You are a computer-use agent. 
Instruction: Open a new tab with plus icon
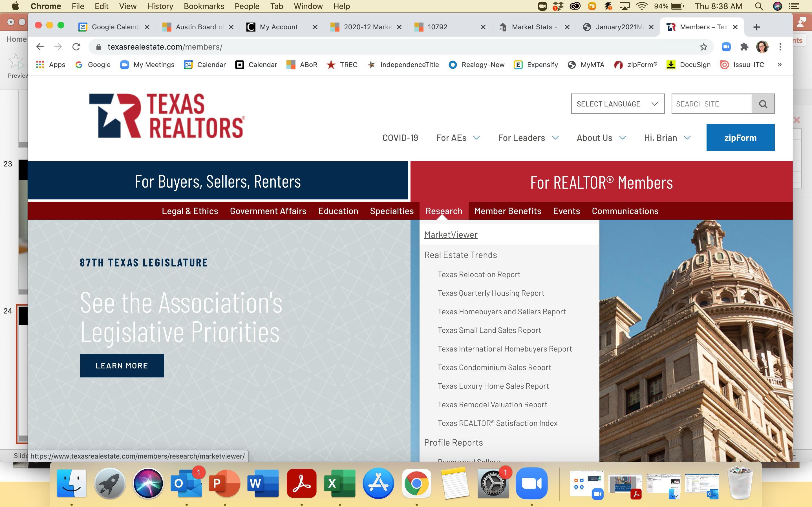756,27
